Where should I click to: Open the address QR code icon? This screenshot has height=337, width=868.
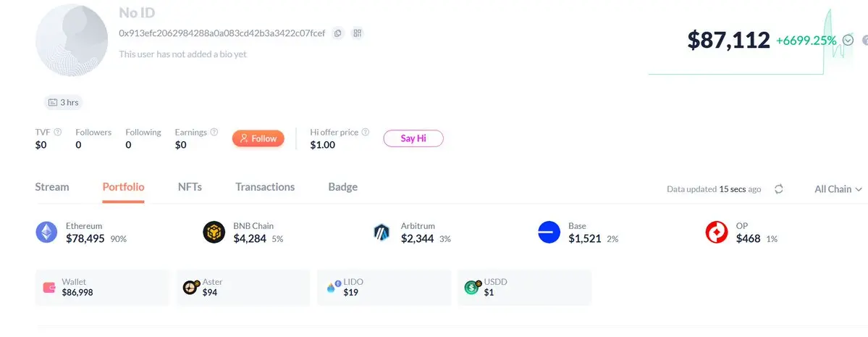(357, 33)
